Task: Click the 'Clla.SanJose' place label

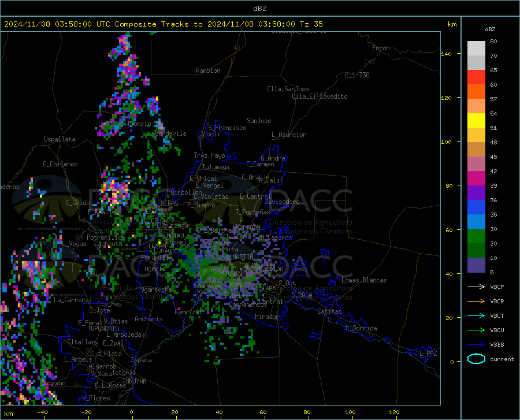Action: (x=288, y=89)
